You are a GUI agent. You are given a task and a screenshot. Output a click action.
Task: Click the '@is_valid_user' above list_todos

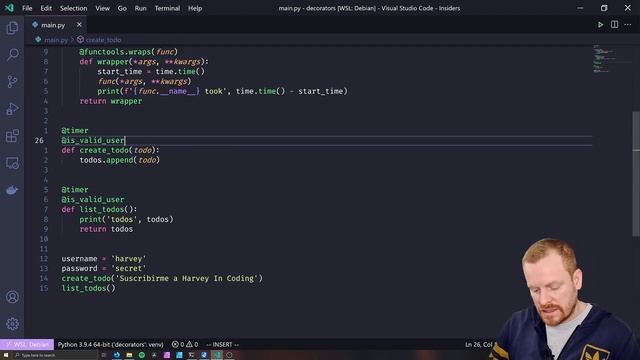[93, 200]
